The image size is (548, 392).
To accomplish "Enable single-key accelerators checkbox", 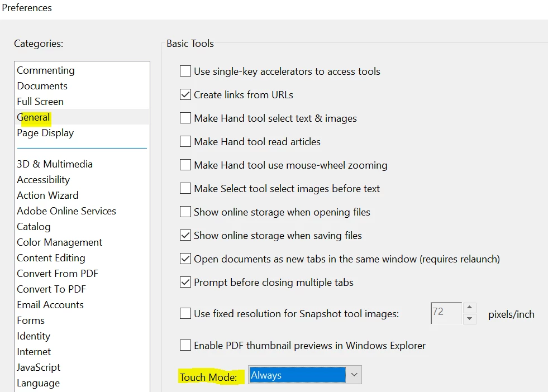I will coord(185,71).
